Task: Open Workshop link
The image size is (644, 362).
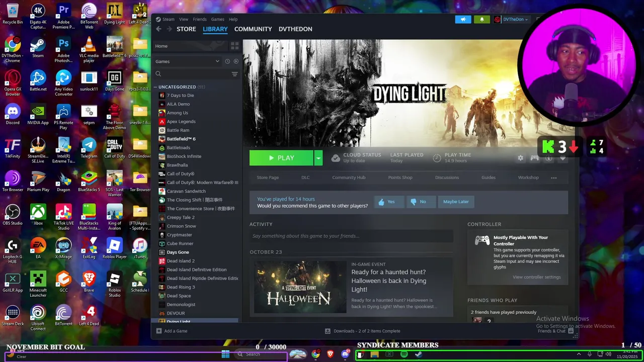Action: 528,177
